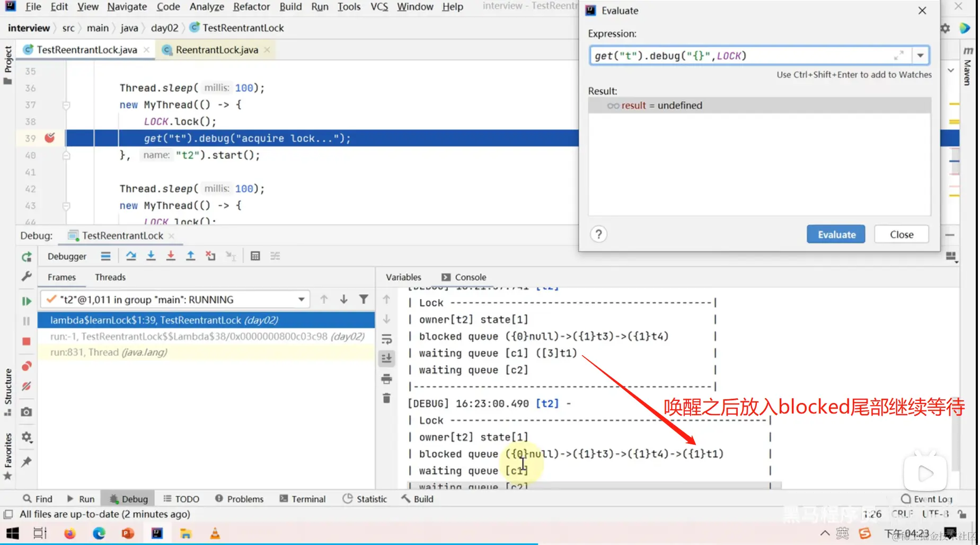Rerun TestReentrantLock in the Debug panel
This screenshot has width=980, height=545.
[x=27, y=257]
